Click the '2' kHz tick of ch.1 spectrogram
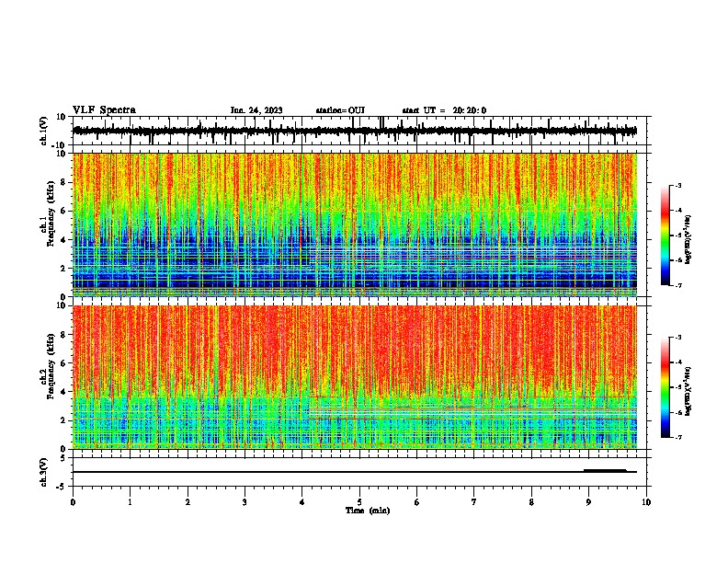Image resolution: width=728 pixels, height=563 pixels. (63, 268)
